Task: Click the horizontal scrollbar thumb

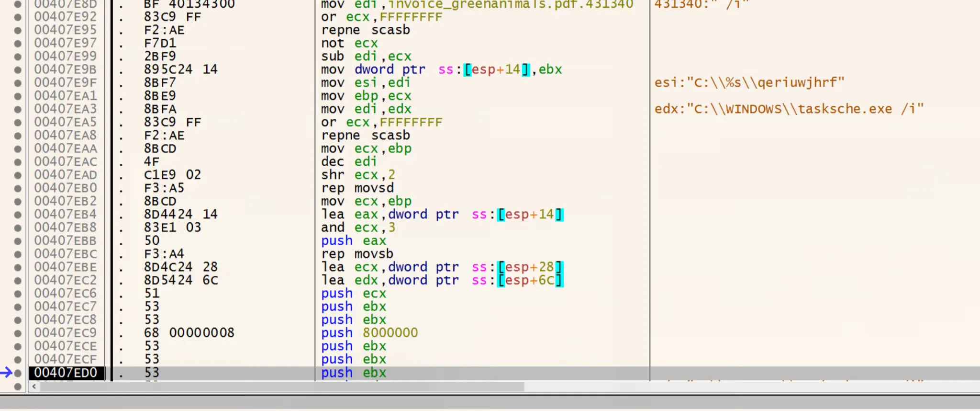Action: [x=282, y=386]
